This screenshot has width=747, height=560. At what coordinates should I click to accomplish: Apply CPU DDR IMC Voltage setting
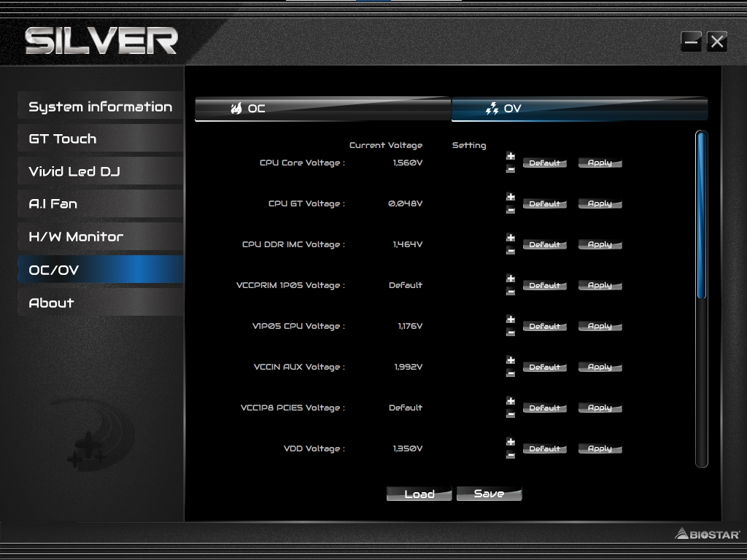coord(600,245)
